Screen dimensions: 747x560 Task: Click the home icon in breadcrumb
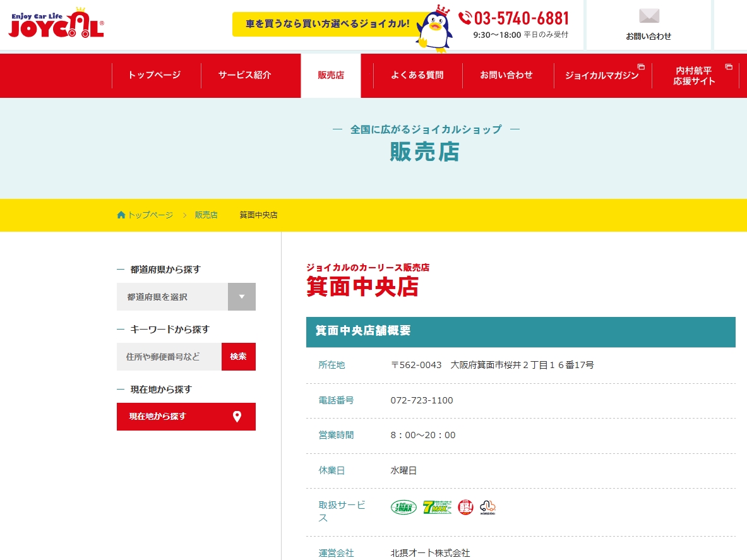pos(121,215)
